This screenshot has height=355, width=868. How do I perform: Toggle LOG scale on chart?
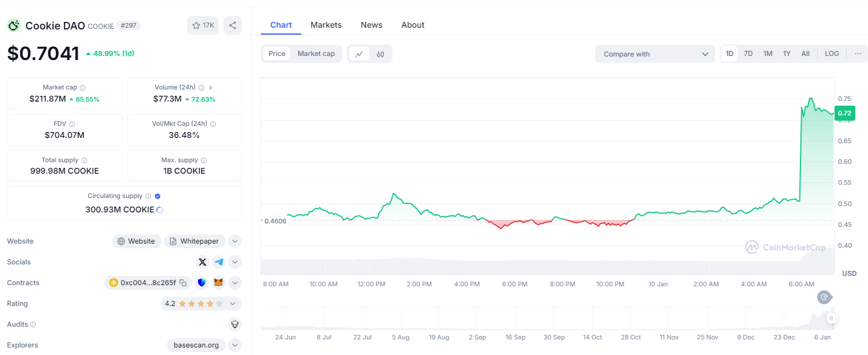832,54
